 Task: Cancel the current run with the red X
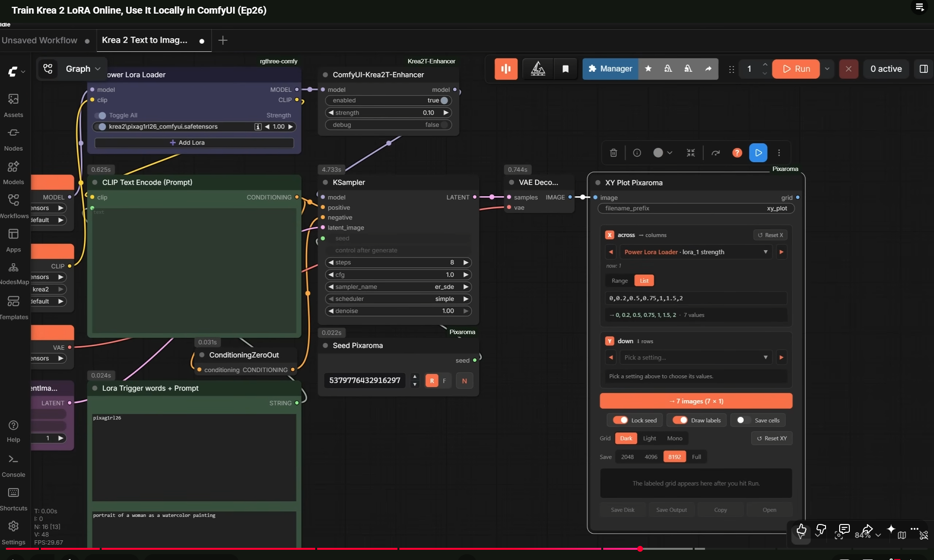pos(848,69)
